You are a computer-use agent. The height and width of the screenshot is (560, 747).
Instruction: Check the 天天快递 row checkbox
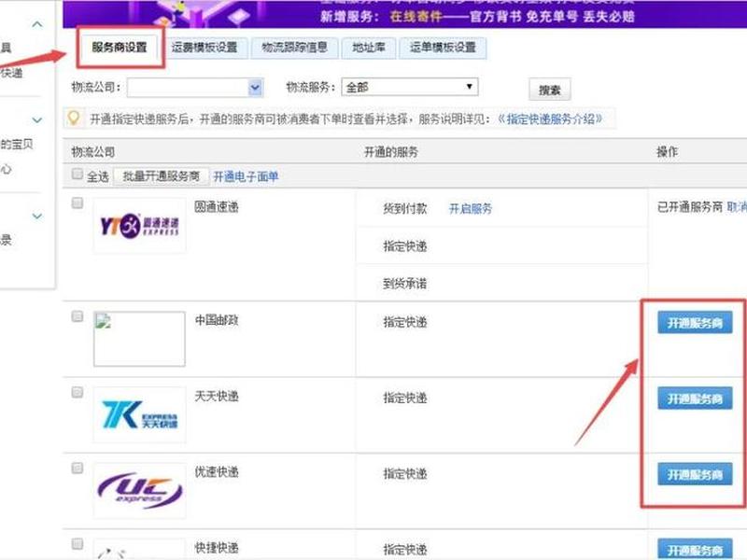78,392
